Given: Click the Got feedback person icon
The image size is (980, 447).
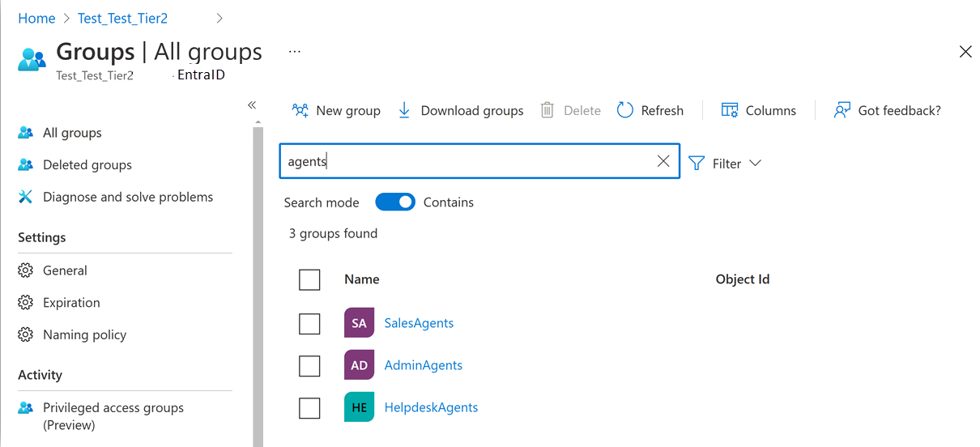Looking at the screenshot, I should pos(842,110).
